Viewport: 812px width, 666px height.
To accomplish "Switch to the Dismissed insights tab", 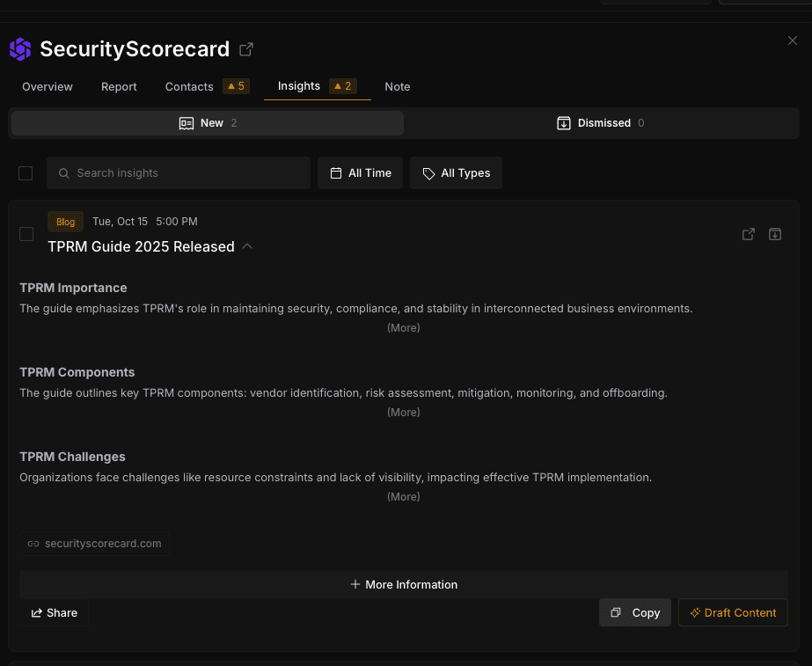I will tap(601, 123).
